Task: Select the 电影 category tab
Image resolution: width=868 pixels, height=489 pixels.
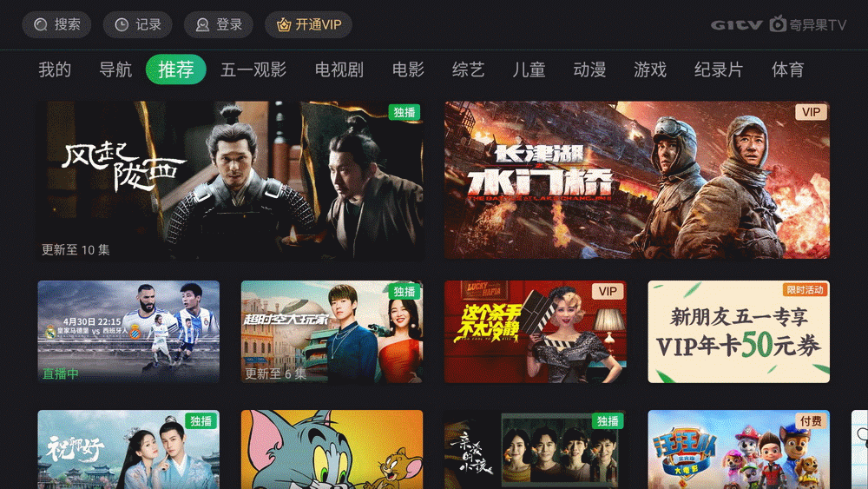Action: tap(408, 69)
